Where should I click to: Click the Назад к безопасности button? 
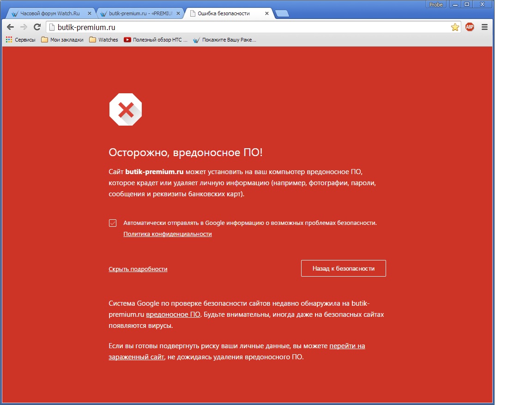[343, 268]
